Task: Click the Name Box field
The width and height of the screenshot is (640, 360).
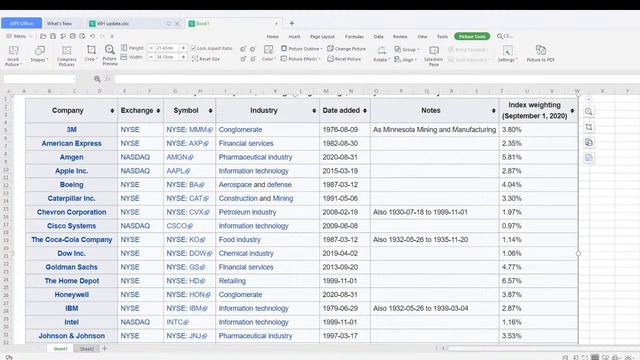Action: tap(40, 79)
